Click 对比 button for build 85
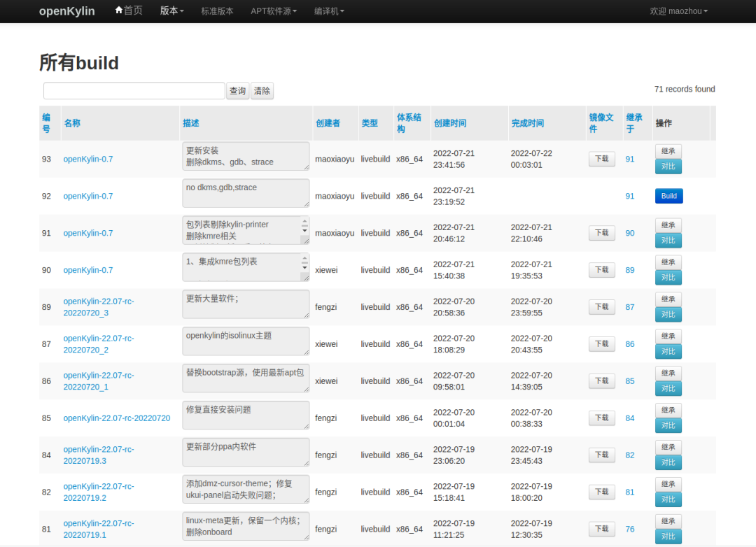 click(x=668, y=425)
